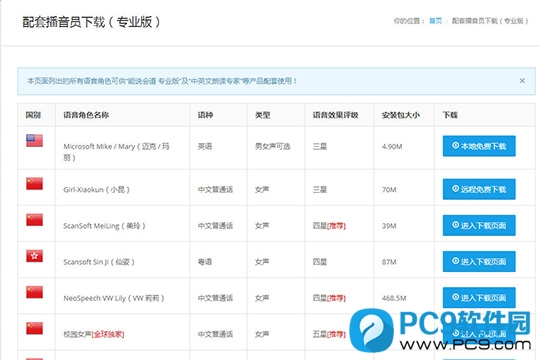Image resolution: width=540 pixels, height=360 pixels.
Task: Click the ScanSoft MeiLing (美玲) role name
Action: tap(104, 226)
